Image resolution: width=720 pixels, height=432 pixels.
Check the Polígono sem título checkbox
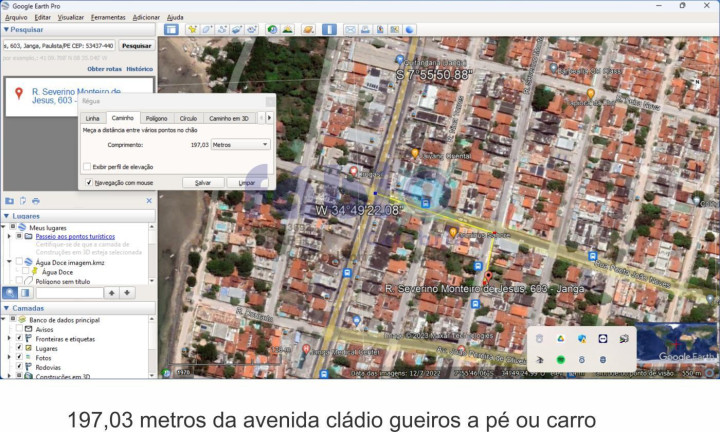point(19,281)
